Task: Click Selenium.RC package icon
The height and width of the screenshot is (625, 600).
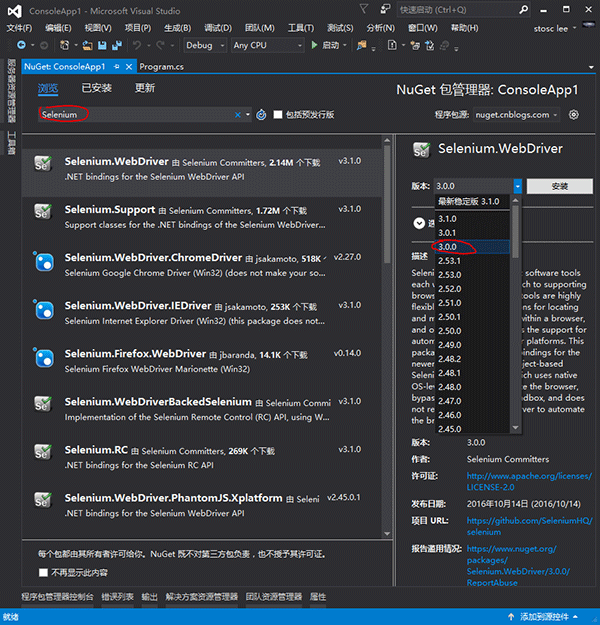Action: click(x=43, y=452)
